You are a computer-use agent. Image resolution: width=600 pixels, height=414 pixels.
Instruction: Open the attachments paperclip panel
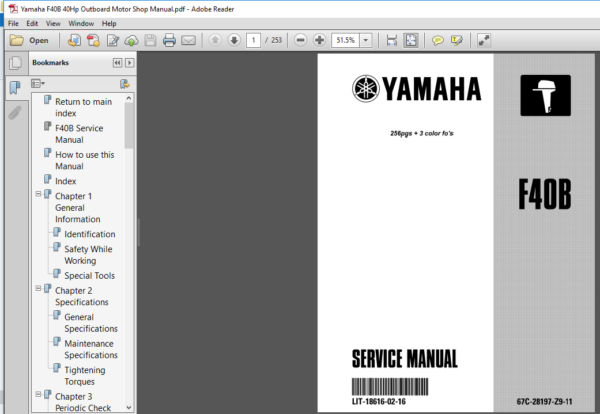(15, 112)
